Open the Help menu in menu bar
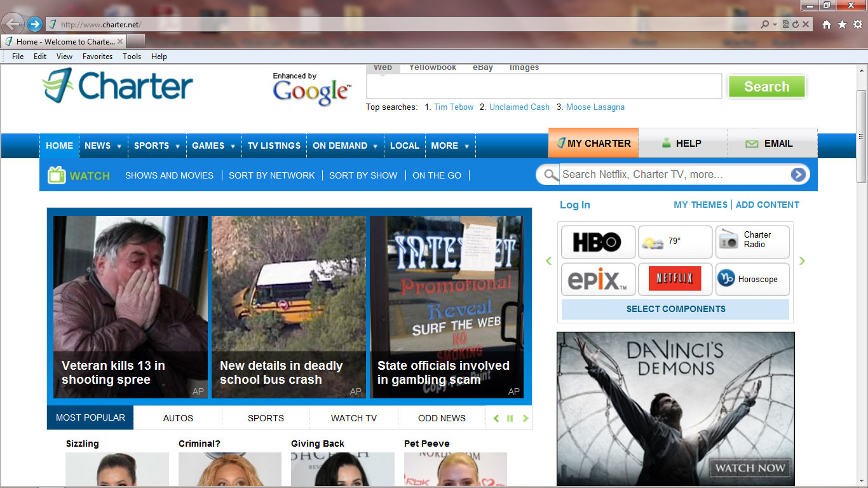This screenshot has width=868, height=488. [x=159, y=57]
